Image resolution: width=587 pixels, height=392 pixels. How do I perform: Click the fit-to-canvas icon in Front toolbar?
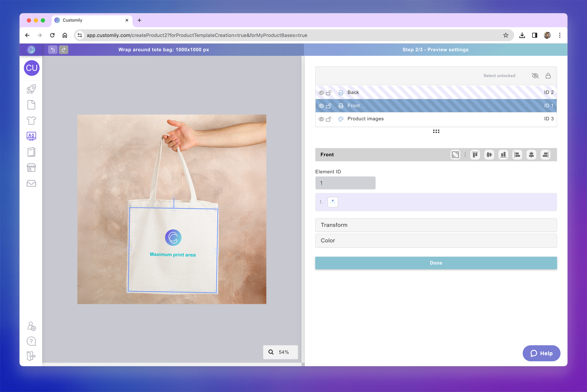[x=455, y=155]
